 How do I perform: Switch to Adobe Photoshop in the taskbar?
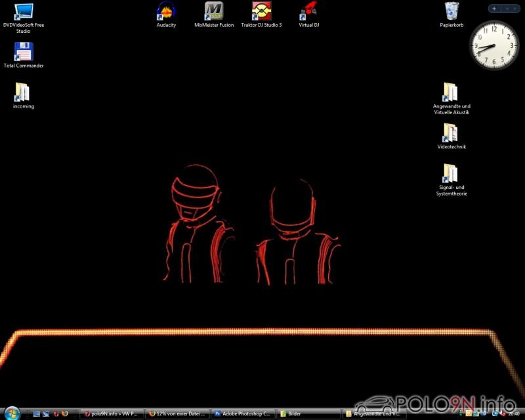click(x=243, y=414)
